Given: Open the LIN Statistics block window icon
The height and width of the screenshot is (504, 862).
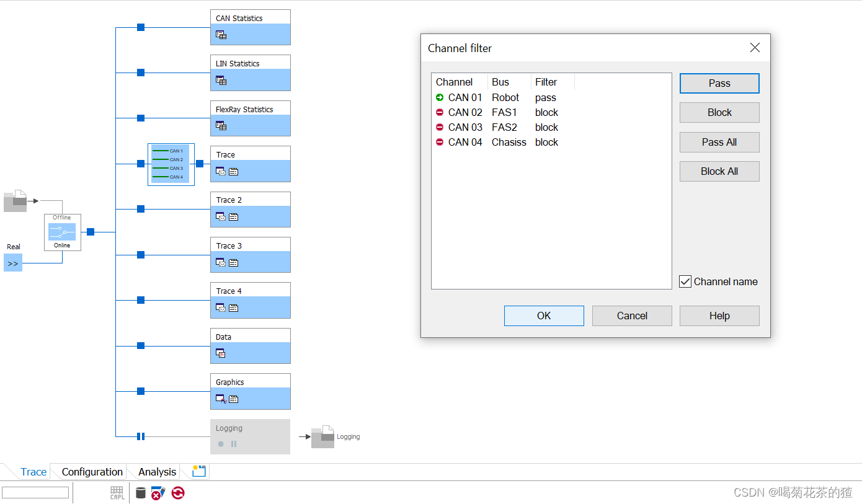Looking at the screenshot, I should click(x=221, y=81).
